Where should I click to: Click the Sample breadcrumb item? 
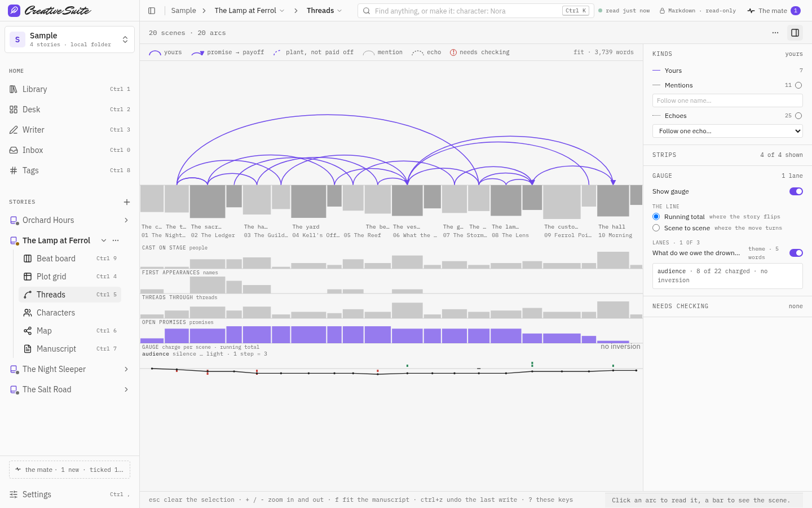tap(184, 11)
